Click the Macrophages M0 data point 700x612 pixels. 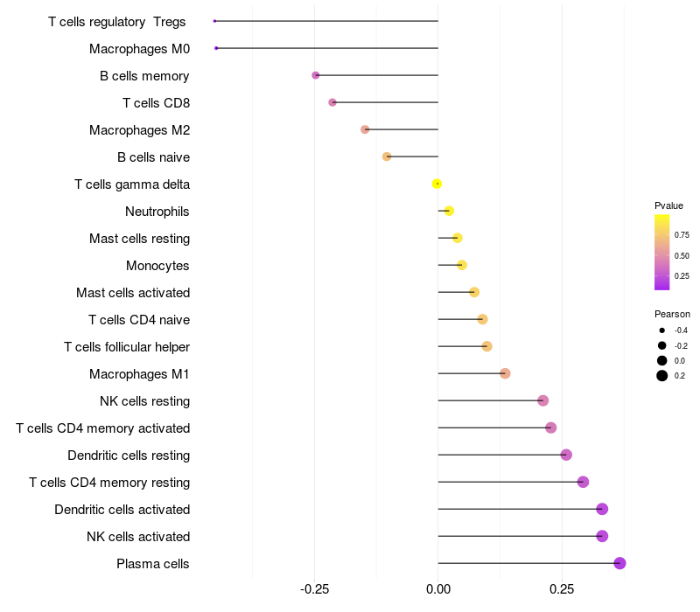[216, 48]
